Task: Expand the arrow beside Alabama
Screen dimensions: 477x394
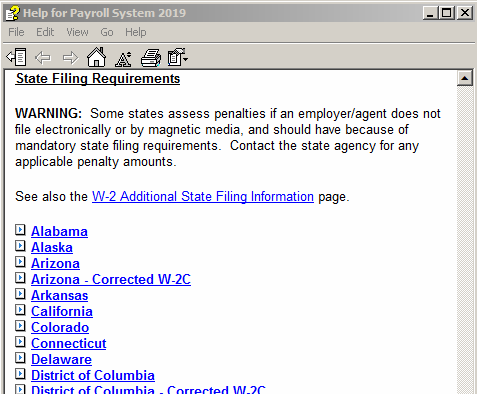Action: pyautogui.click(x=20, y=230)
